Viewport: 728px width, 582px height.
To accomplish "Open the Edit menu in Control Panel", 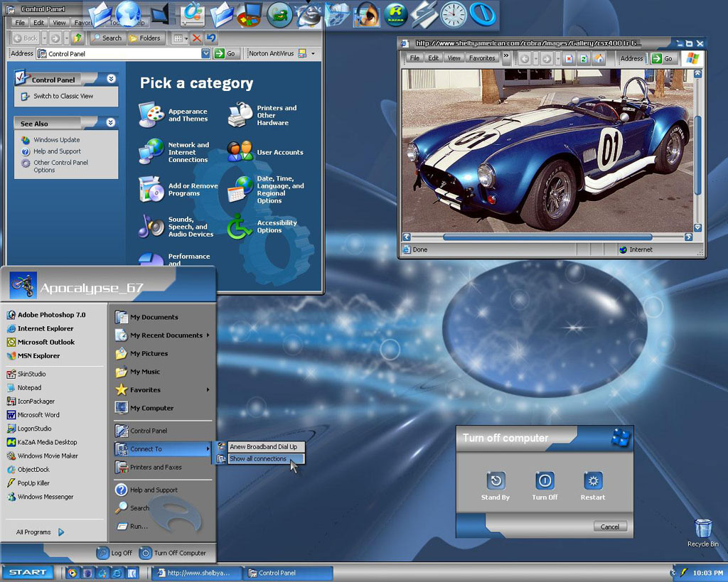I will tap(39, 22).
